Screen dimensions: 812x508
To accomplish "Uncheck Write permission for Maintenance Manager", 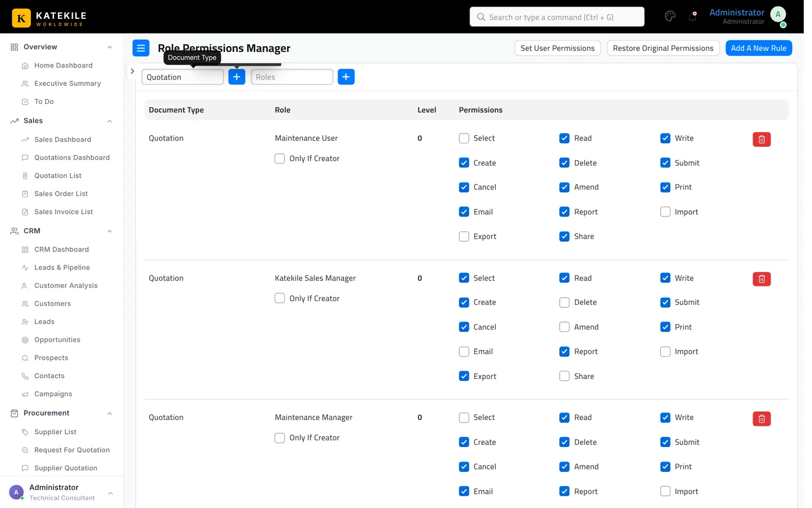I will (x=665, y=418).
